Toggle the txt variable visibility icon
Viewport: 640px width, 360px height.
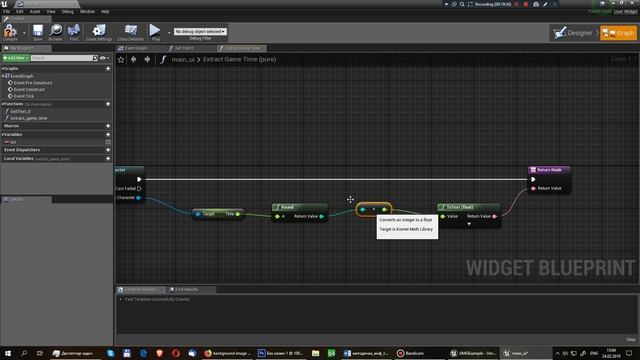tap(108, 142)
